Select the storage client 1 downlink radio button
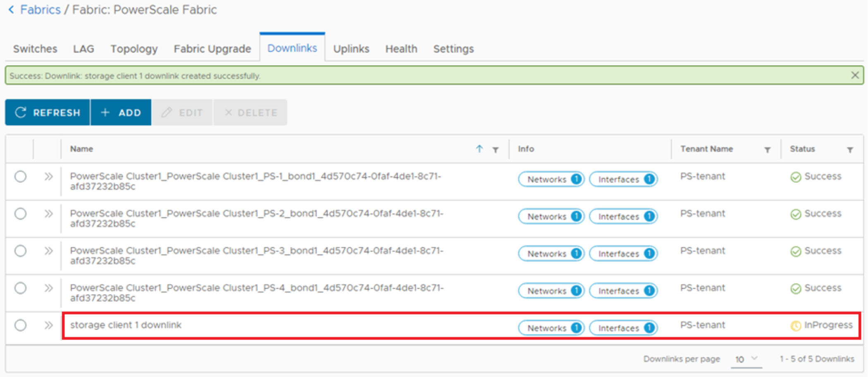Screen dimensions: 868x377 click(x=20, y=325)
